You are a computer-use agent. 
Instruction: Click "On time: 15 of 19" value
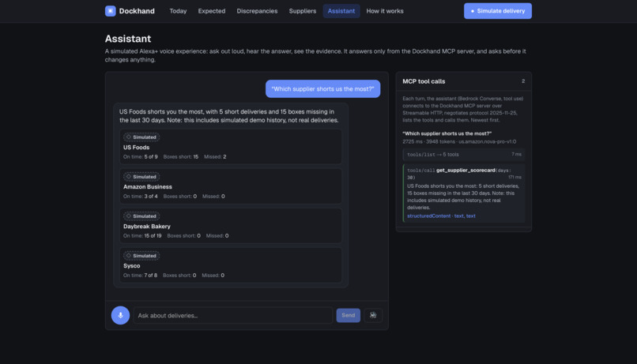pos(142,236)
